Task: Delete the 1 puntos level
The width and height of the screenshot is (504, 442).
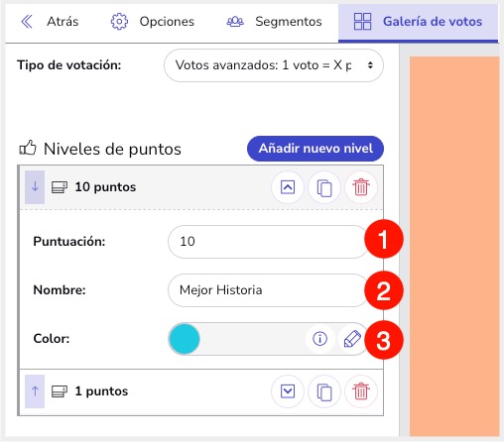Action: click(x=361, y=391)
